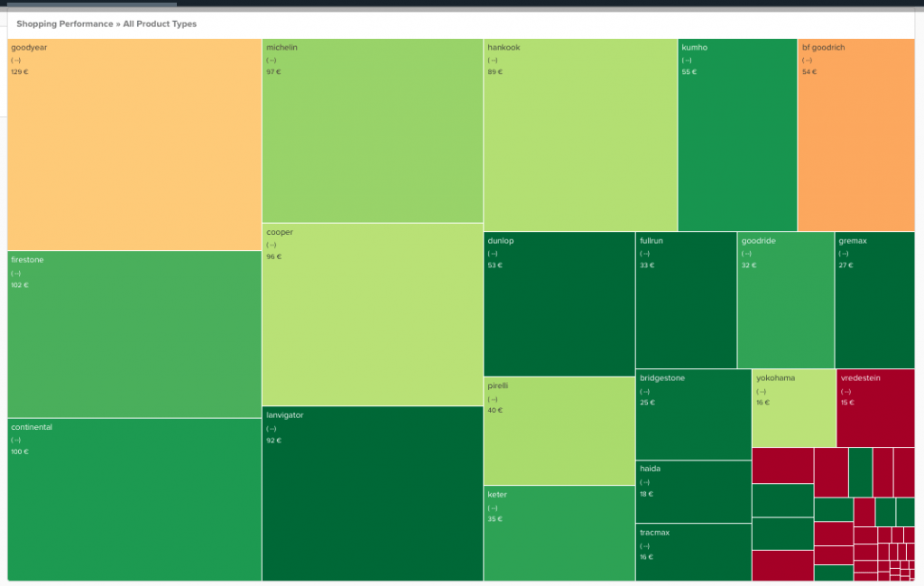The image size is (924, 586).
Task: Click the lanvigator tile
Action: [x=373, y=494]
